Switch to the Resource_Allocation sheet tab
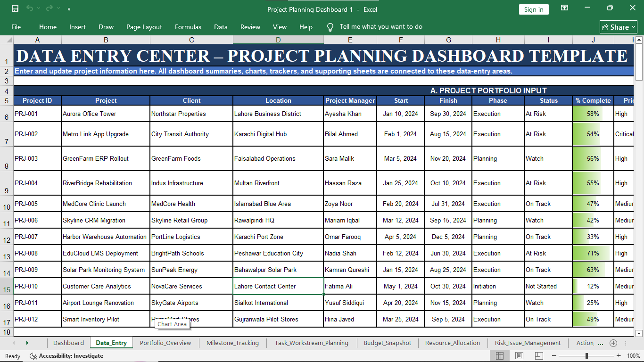This screenshot has height=362, width=644. click(x=453, y=343)
